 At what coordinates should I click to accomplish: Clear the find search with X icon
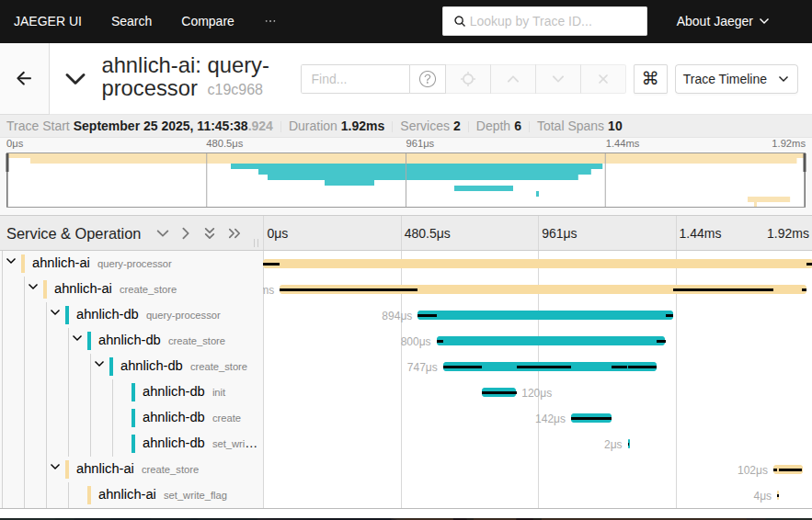click(603, 79)
